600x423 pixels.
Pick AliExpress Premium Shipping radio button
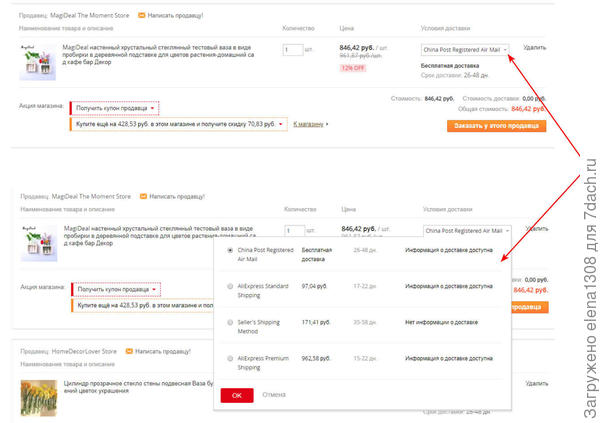[231, 357]
